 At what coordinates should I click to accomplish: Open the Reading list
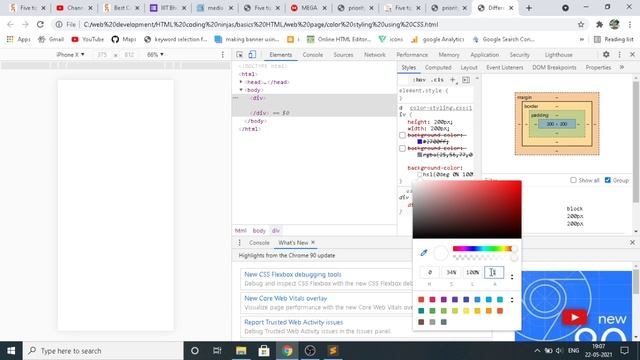(x=614, y=39)
